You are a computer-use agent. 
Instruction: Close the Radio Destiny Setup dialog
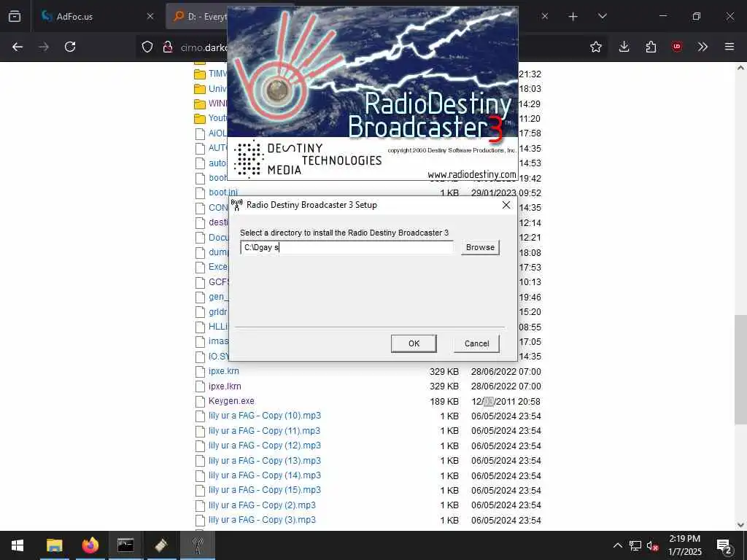pyautogui.click(x=506, y=205)
